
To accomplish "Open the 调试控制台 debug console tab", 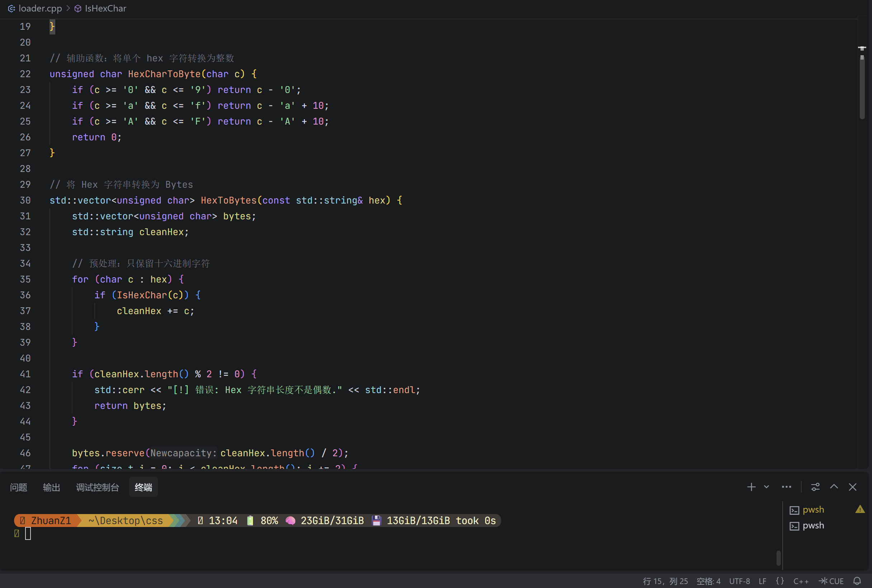I will 98,487.
